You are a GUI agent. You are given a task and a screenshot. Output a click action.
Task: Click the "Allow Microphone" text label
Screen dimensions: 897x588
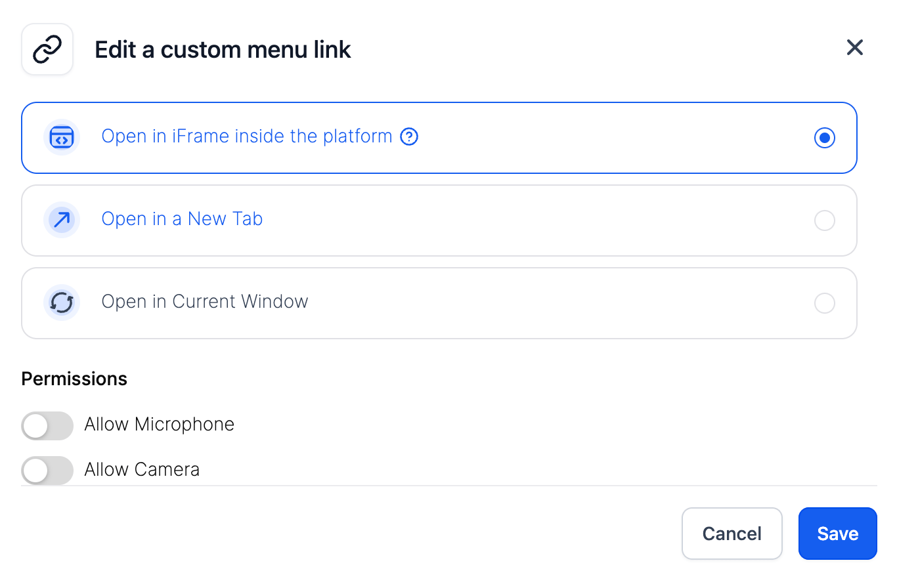coord(159,425)
